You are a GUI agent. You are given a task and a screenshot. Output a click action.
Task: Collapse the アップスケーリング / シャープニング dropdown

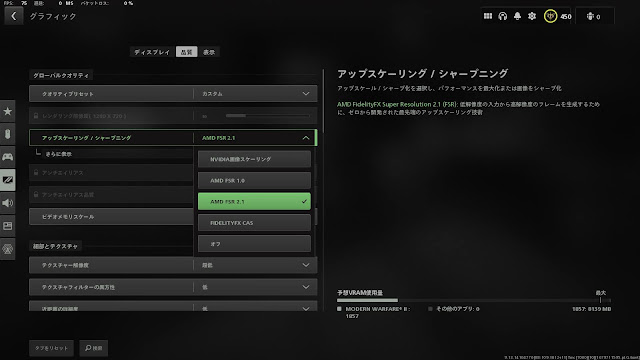[173, 138]
